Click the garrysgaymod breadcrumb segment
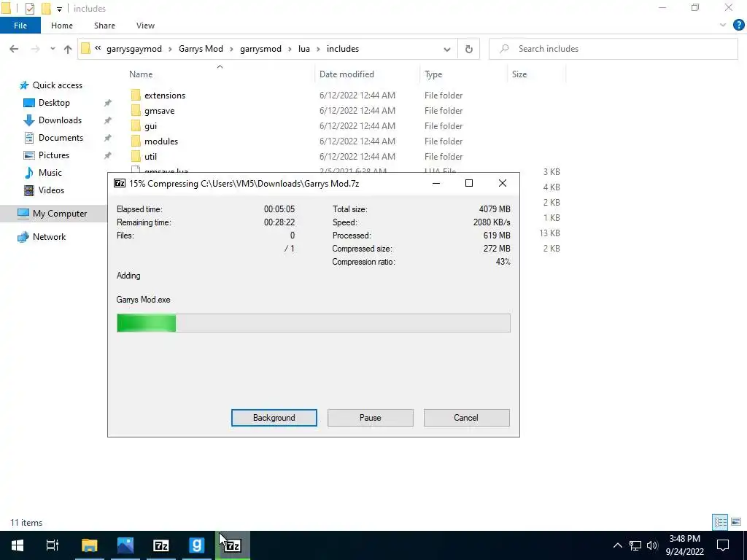Viewport: 747px width, 560px height. 134,49
